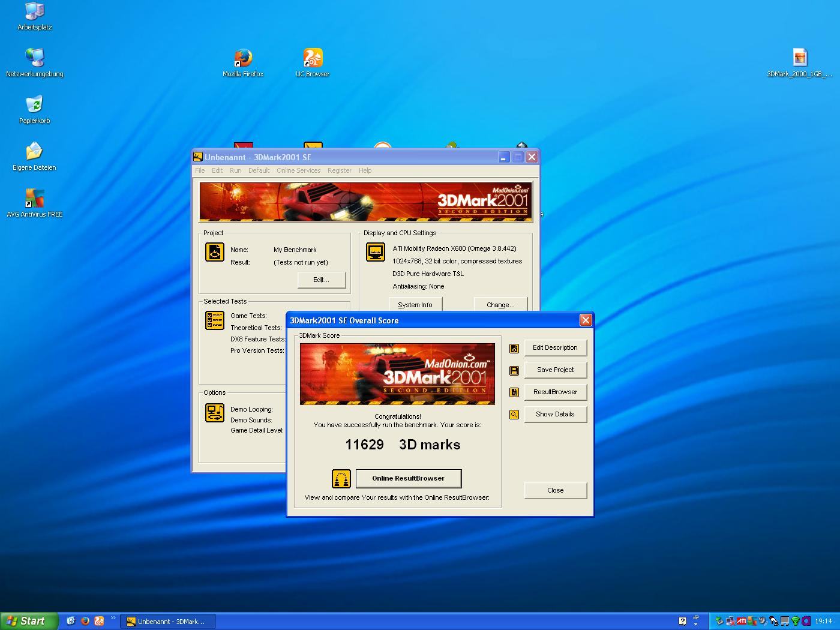Click the 3DMark2001 banner in main window
The image size is (840, 630).
tap(365, 203)
